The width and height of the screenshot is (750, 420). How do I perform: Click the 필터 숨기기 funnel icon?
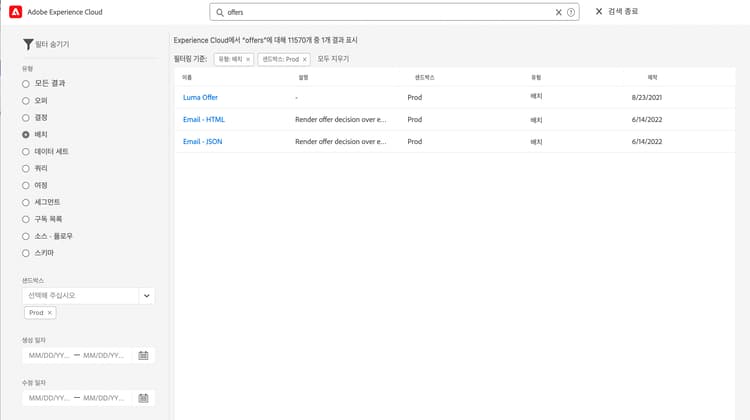pos(28,44)
